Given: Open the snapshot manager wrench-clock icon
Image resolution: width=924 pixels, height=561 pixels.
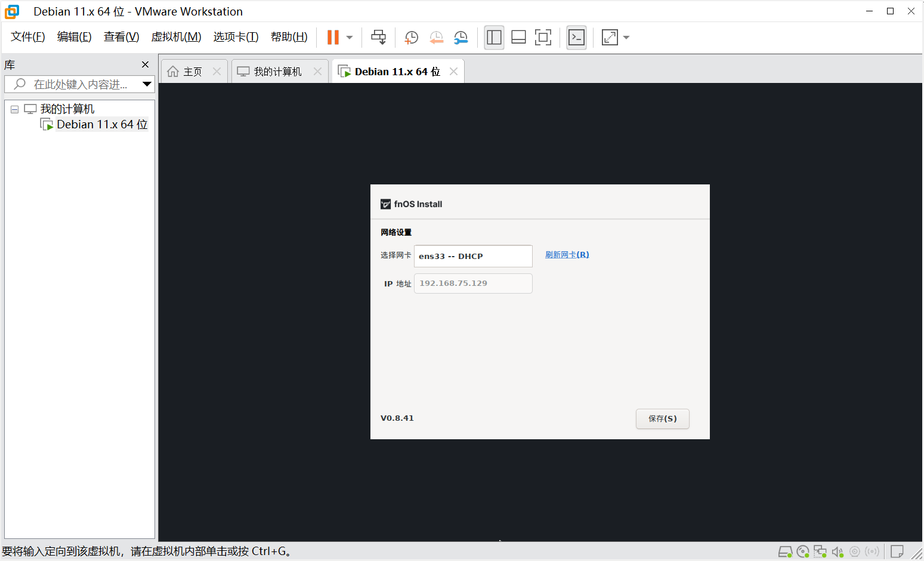Looking at the screenshot, I should point(461,38).
